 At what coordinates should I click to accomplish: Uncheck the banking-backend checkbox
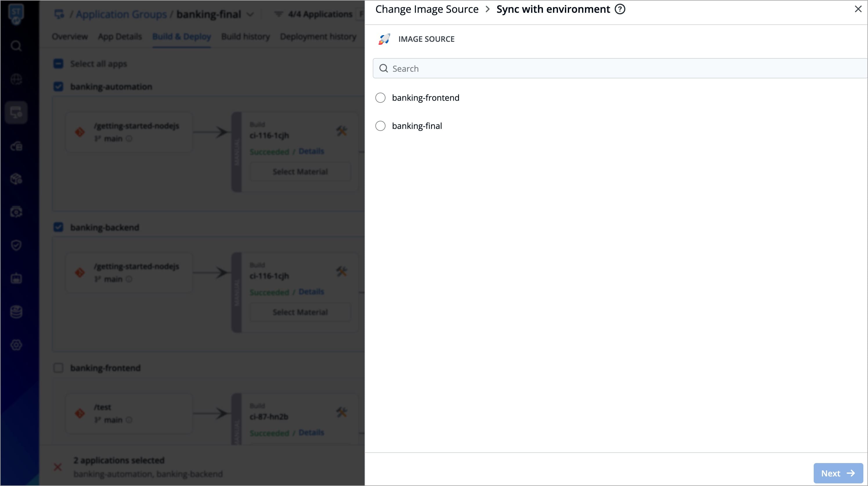pyautogui.click(x=58, y=227)
